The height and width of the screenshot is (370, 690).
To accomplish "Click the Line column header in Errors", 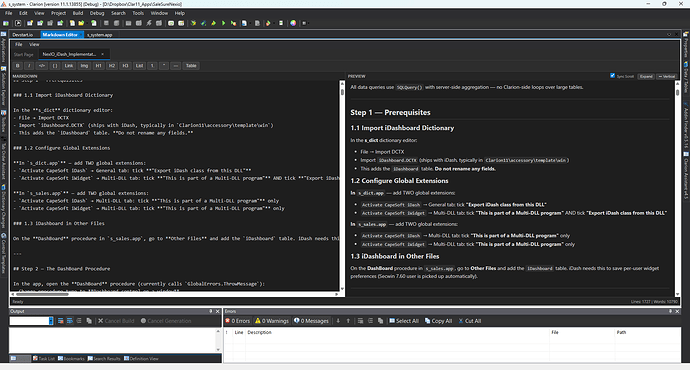I will tap(239, 332).
